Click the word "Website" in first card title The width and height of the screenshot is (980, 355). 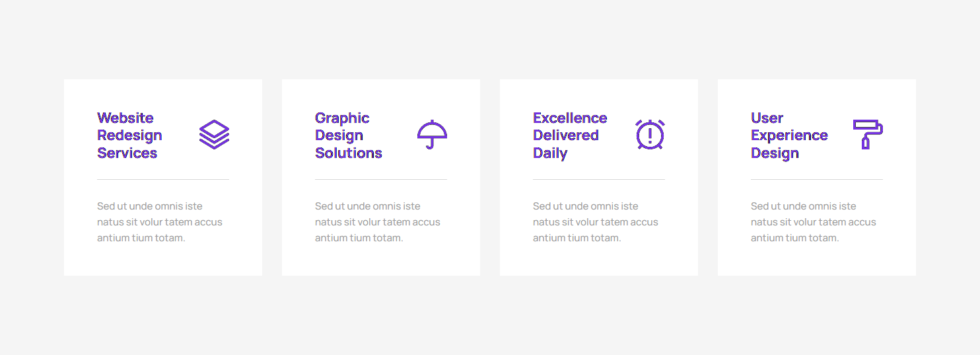pyautogui.click(x=125, y=118)
